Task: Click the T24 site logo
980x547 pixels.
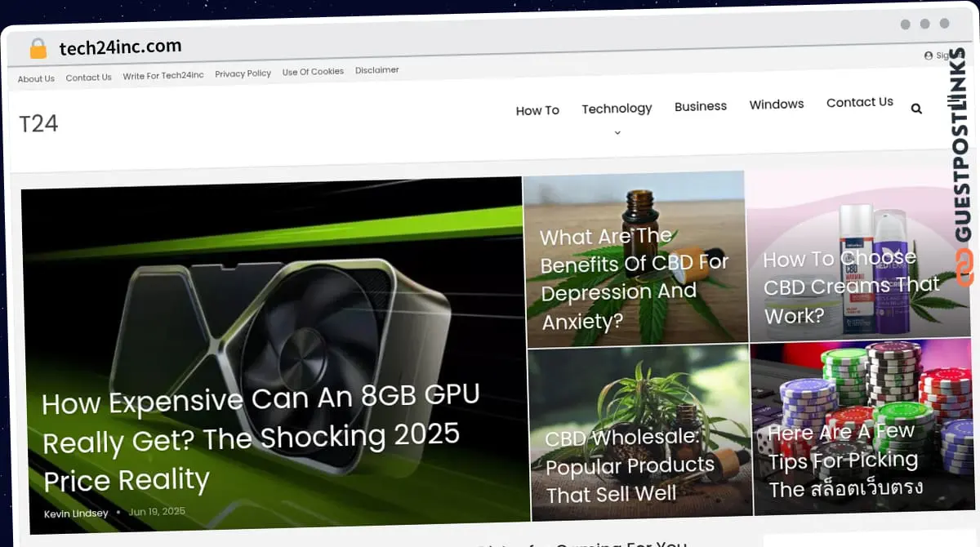Action: pyautogui.click(x=38, y=123)
